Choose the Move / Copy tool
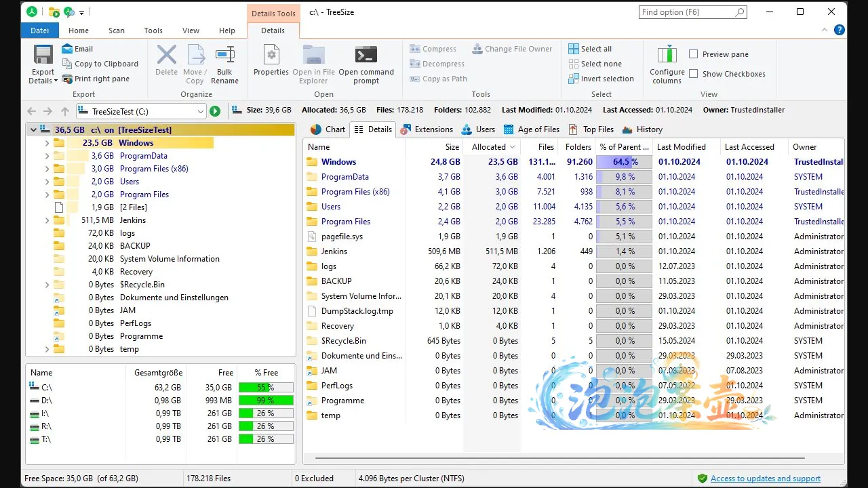868x488 pixels. point(195,64)
